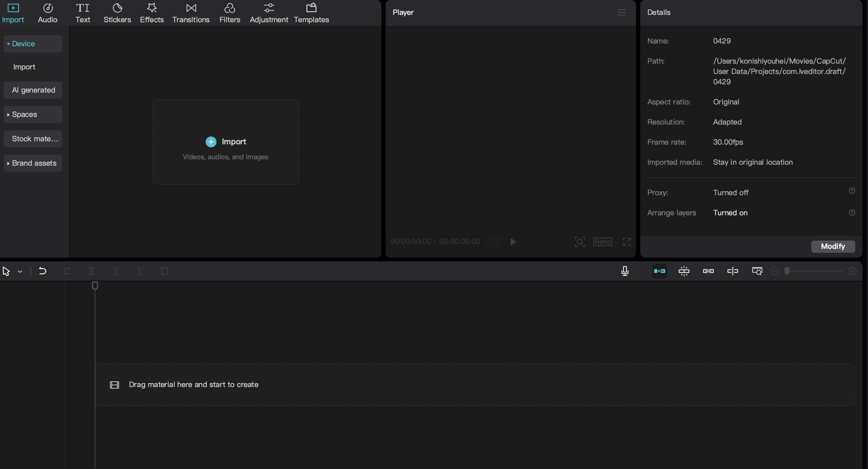Click the timeline cover preview icon
The width and height of the screenshot is (868, 469).
[757, 271]
